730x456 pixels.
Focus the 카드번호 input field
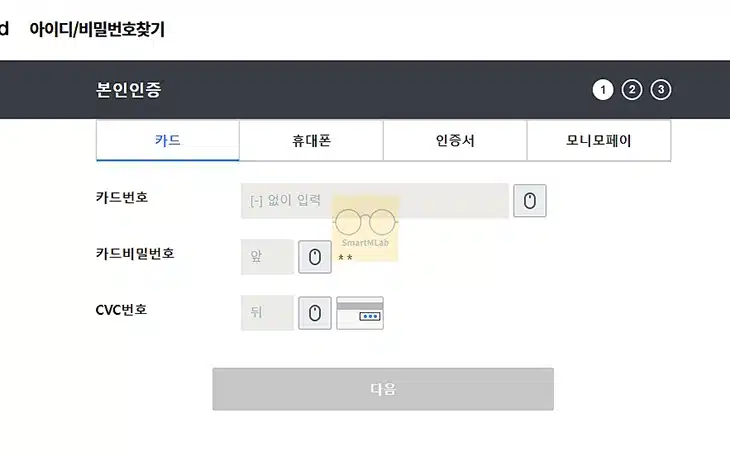coord(375,201)
